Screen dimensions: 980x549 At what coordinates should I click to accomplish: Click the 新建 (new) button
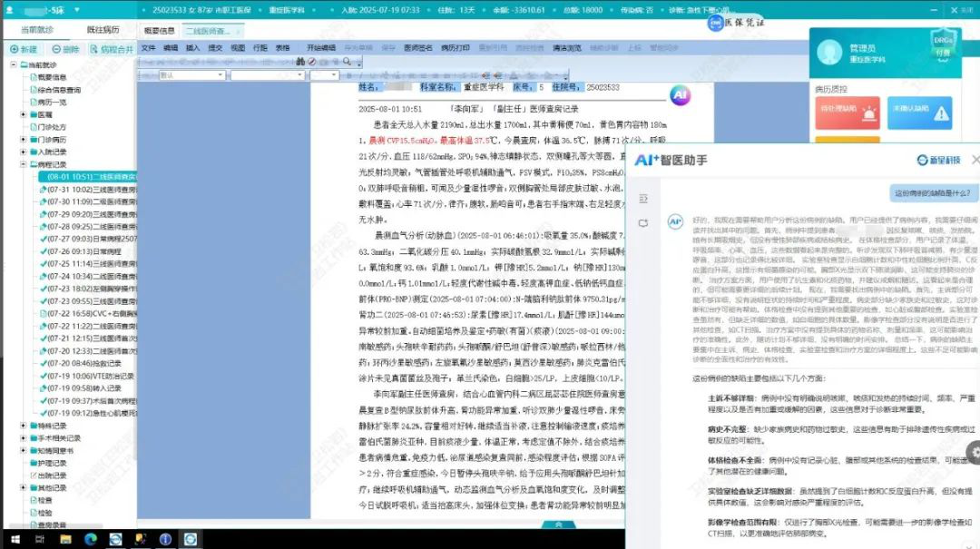pos(24,49)
